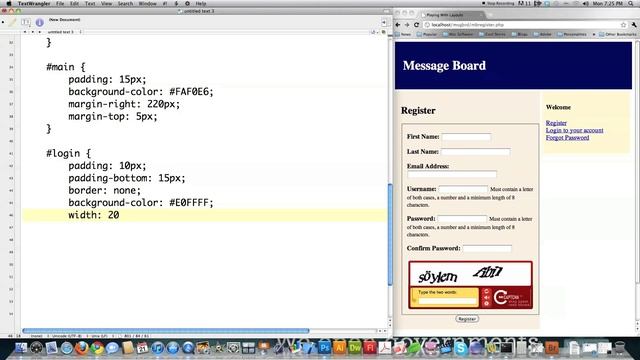The image size is (640, 360).
Task: Open the Blogs bookmarks folder
Action: (520, 34)
